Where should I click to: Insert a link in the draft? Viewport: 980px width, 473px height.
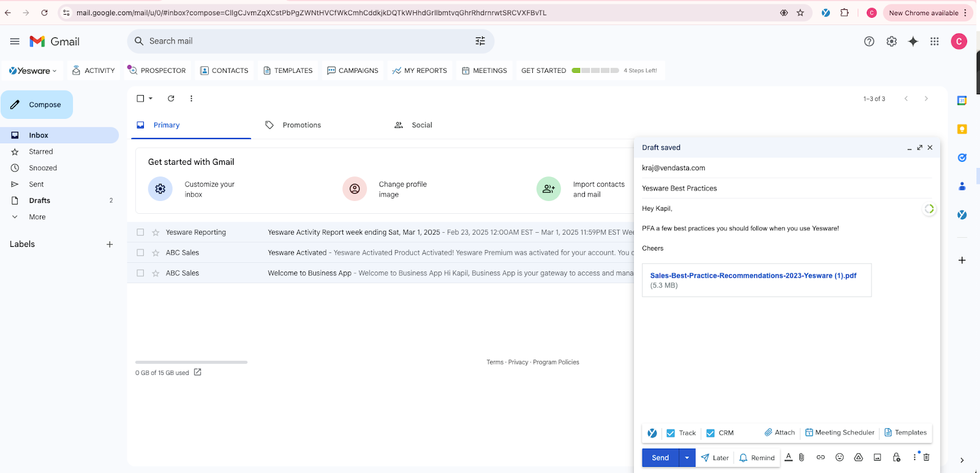(x=821, y=457)
